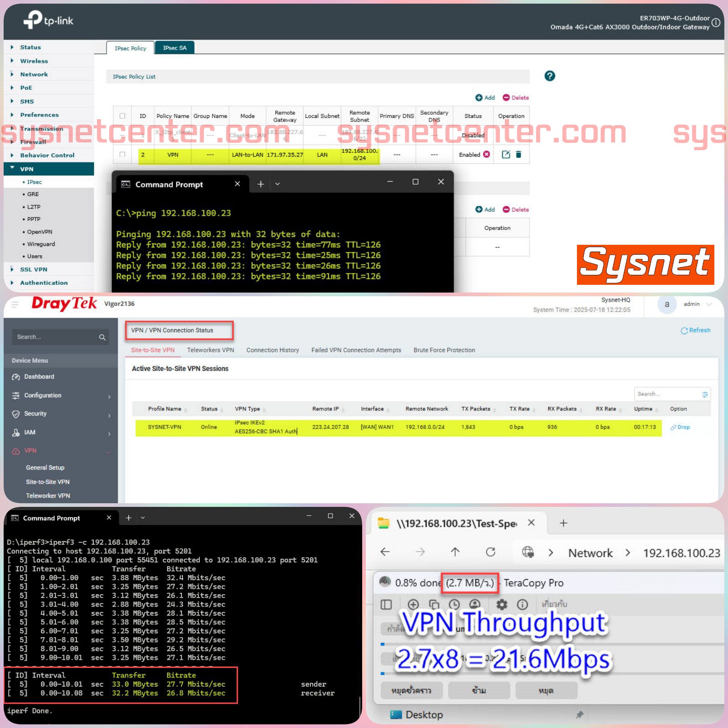
Task: Open the Connection History tab
Action: tap(273, 350)
